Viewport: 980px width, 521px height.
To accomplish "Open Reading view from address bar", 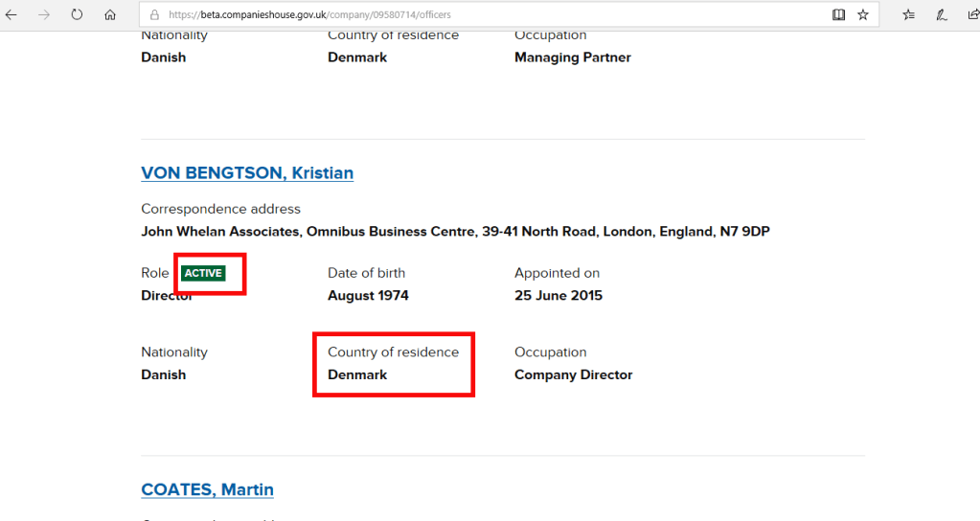I will pos(839,15).
